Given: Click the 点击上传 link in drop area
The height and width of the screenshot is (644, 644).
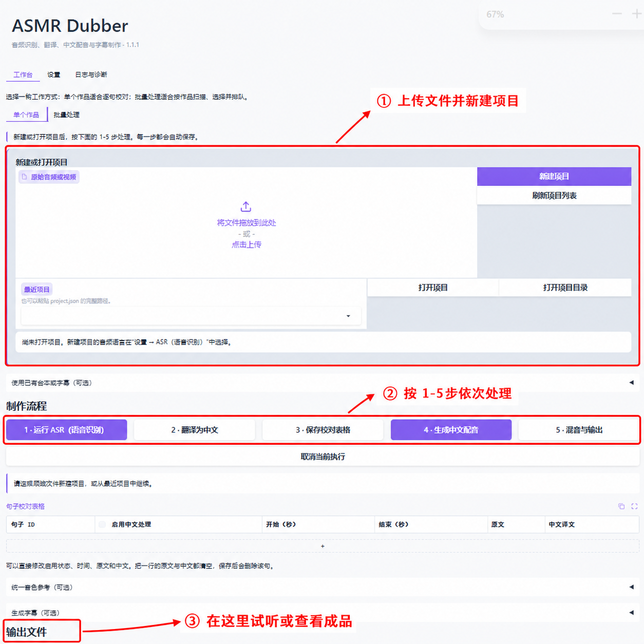Looking at the screenshot, I should [x=247, y=244].
